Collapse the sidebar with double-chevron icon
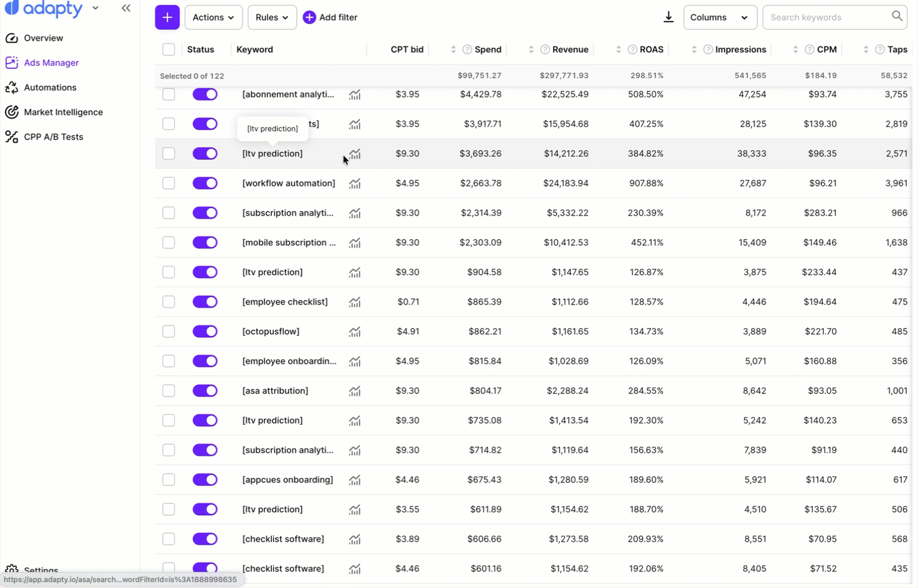This screenshot has height=588, width=918. [126, 9]
